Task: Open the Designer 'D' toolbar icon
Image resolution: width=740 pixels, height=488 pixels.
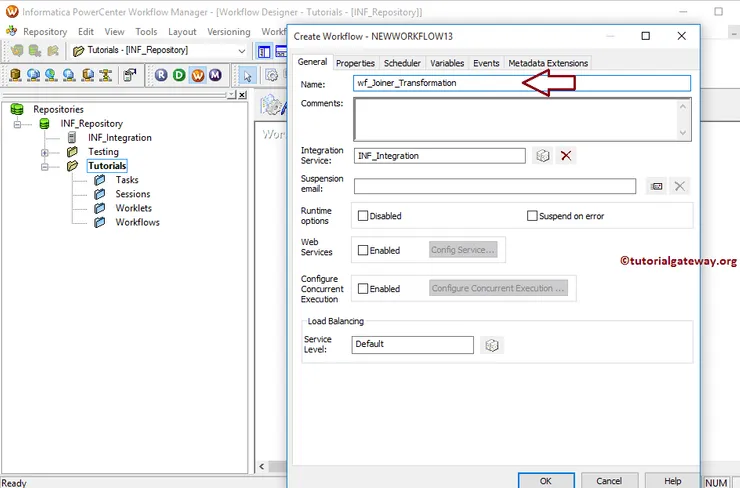Action: coord(179,75)
